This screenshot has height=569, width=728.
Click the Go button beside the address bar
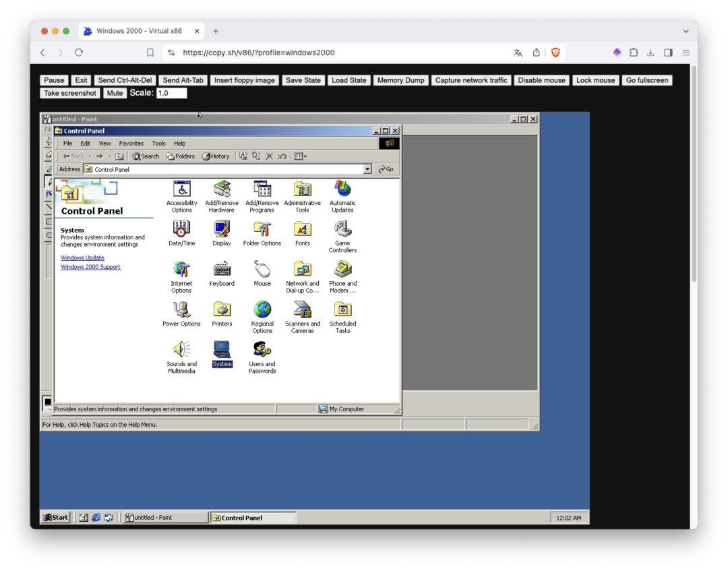[x=385, y=169]
